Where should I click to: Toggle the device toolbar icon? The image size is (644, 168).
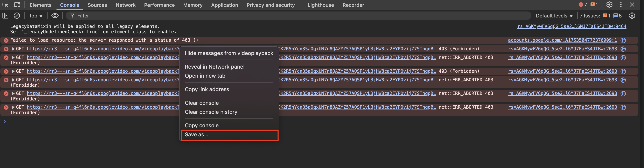coord(17,5)
